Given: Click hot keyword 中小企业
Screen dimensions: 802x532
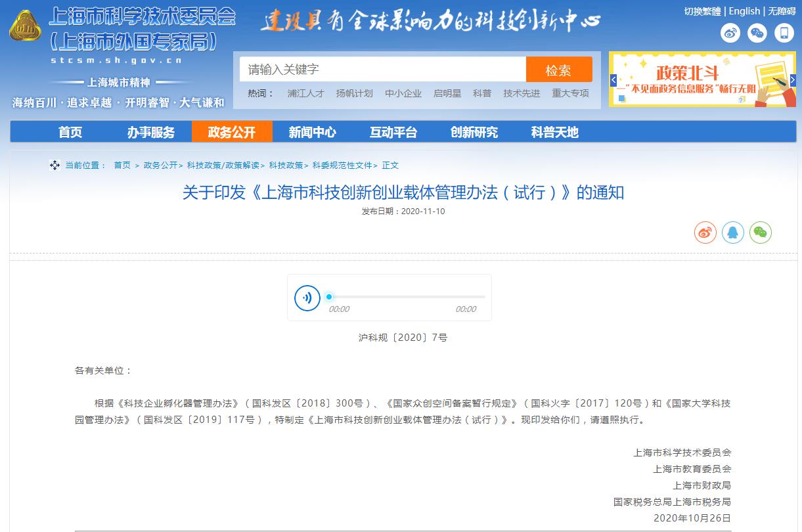Looking at the screenshot, I should click(x=403, y=93).
